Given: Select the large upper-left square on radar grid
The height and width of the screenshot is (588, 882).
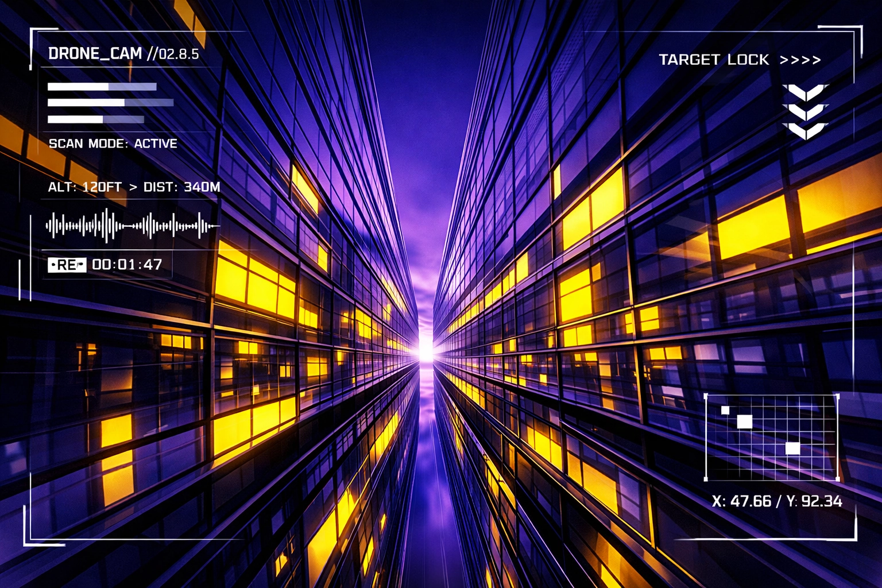Looking at the screenshot, I should [744, 421].
